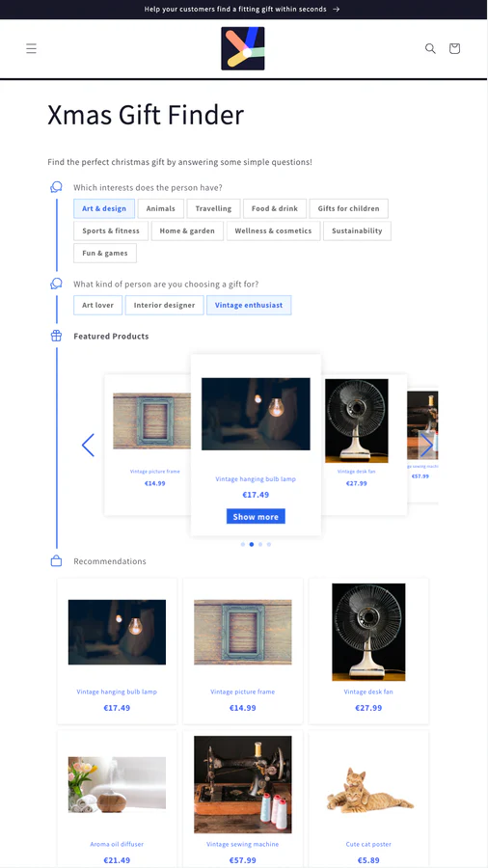
Task: Deselect the Vintage enthusiast option
Action: click(x=249, y=305)
